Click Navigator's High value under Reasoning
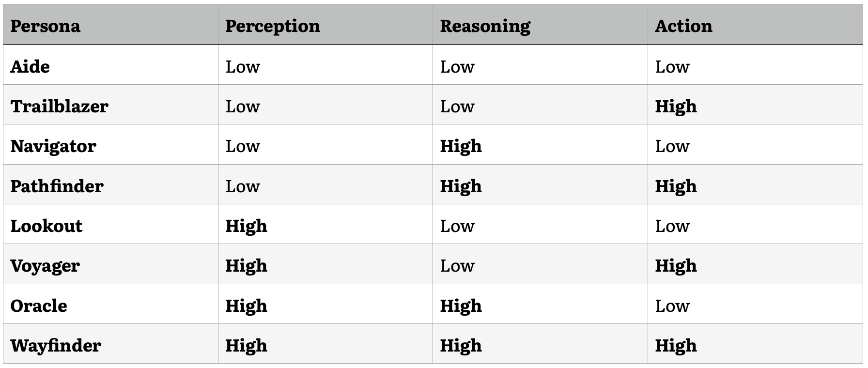 pyautogui.click(x=461, y=146)
